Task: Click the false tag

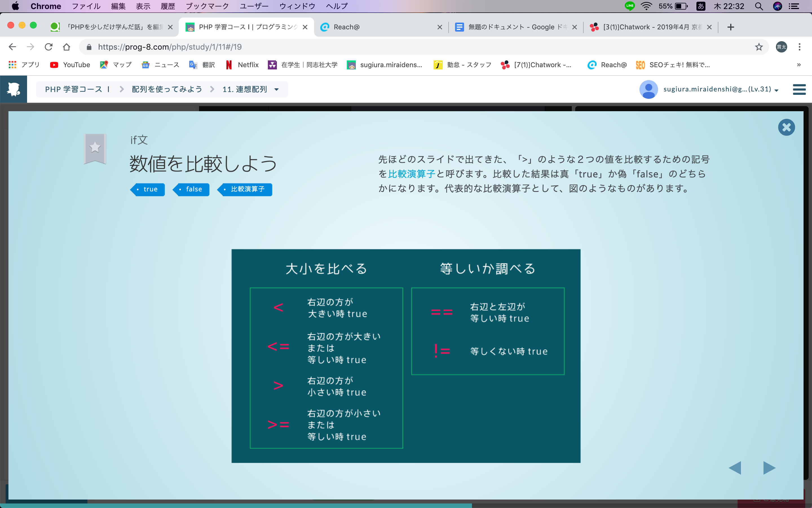Action: click(x=191, y=189)
